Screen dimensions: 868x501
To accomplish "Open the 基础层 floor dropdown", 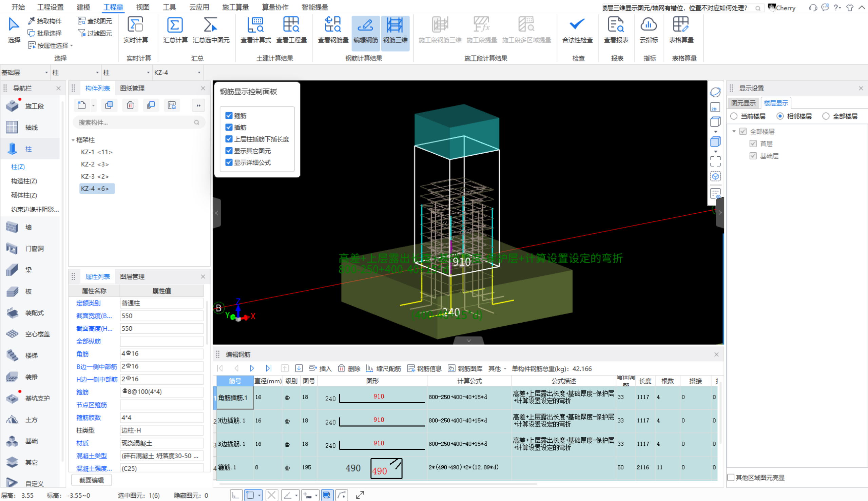I will pos(25,73).
